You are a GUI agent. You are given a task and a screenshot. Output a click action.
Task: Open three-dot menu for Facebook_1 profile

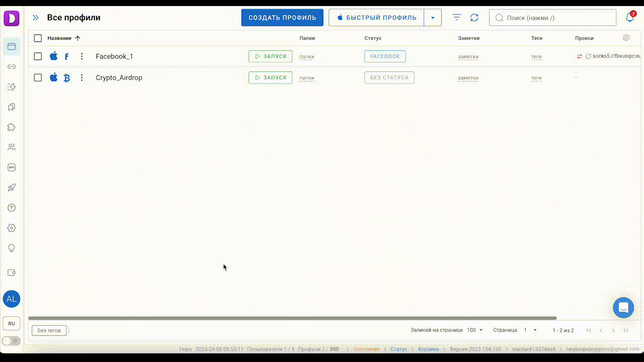(x=82, y=56)
